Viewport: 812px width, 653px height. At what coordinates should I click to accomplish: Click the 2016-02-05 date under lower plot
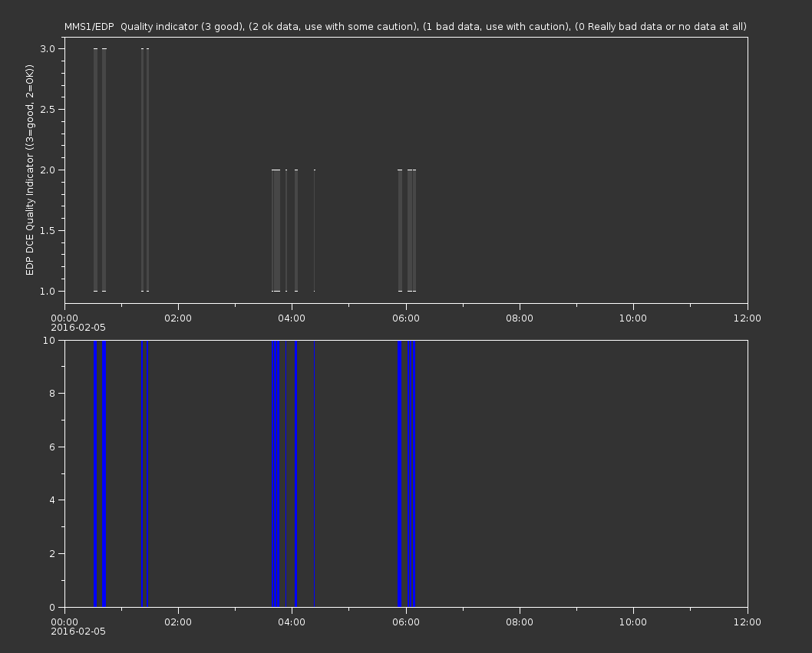pyautogui.click(x=78, y=632)
